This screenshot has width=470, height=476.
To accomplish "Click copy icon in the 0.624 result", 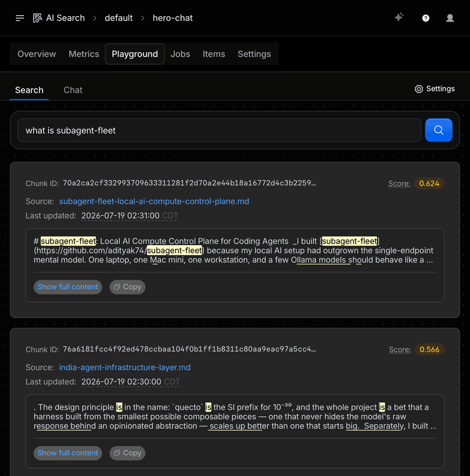I will 117,287.
